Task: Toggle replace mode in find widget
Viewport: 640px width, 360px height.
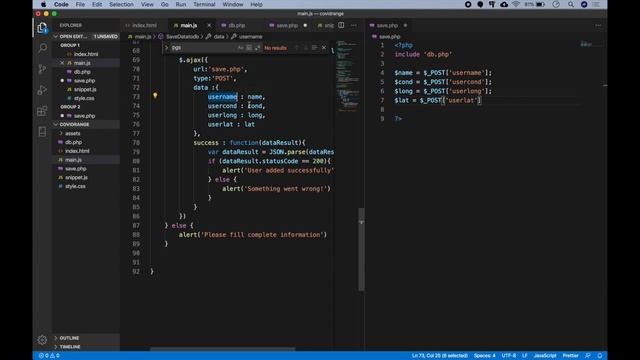Action: 166,48
